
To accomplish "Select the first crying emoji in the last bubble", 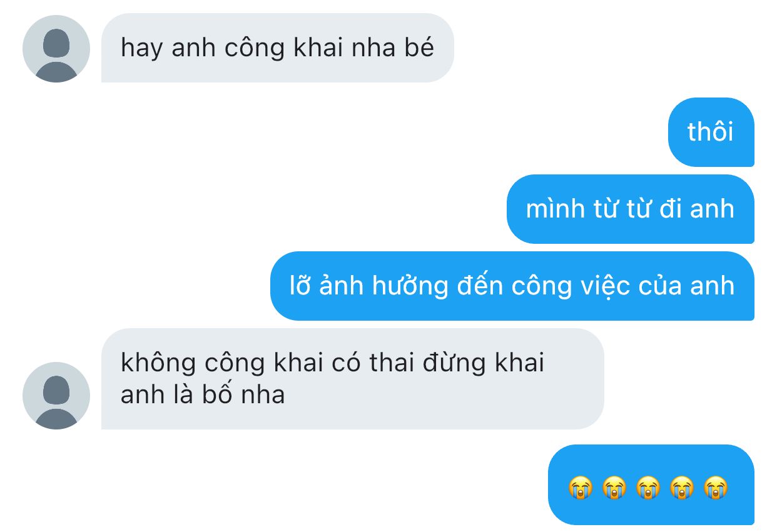I will coord(580,487).
